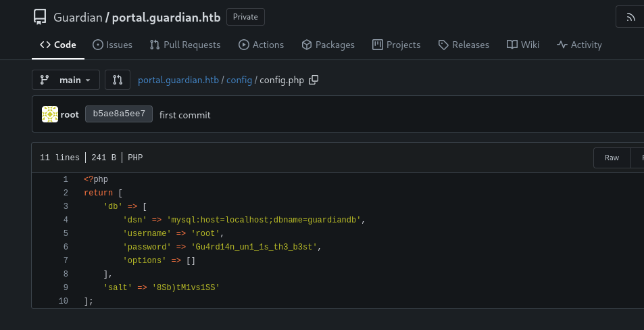
Task: Show the Activity tab
Action: [579, 45]
